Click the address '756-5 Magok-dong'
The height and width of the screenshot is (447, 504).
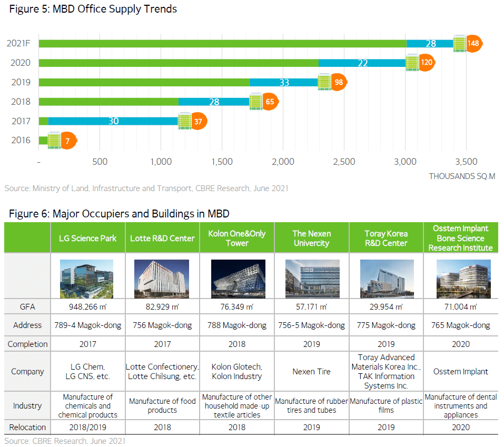pos(311,325)
